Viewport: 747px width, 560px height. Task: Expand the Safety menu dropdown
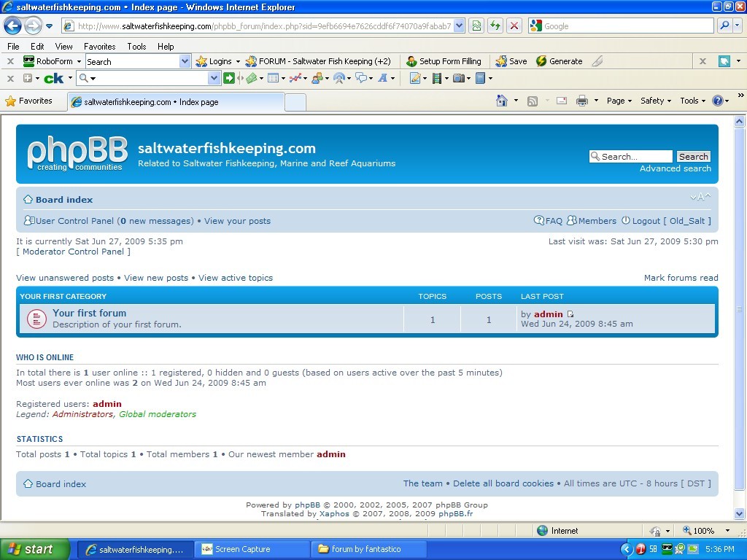point(655,101)
